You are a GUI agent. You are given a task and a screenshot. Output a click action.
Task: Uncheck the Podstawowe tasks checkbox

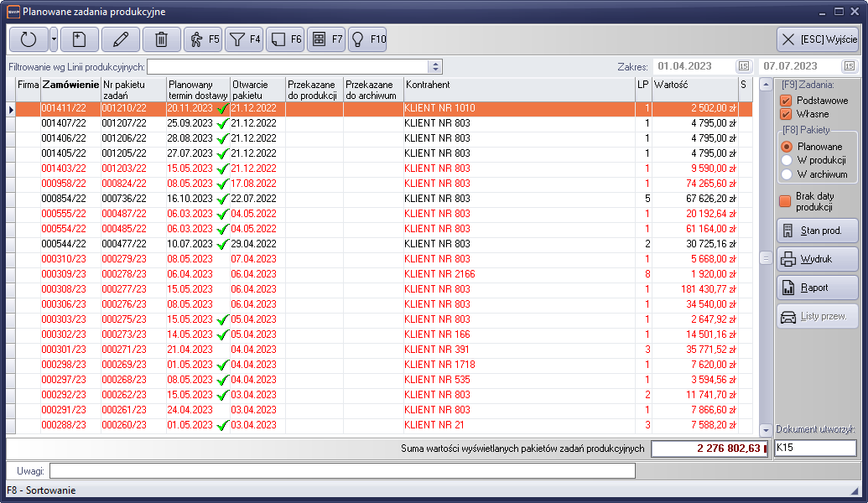(x=786, y=101)
